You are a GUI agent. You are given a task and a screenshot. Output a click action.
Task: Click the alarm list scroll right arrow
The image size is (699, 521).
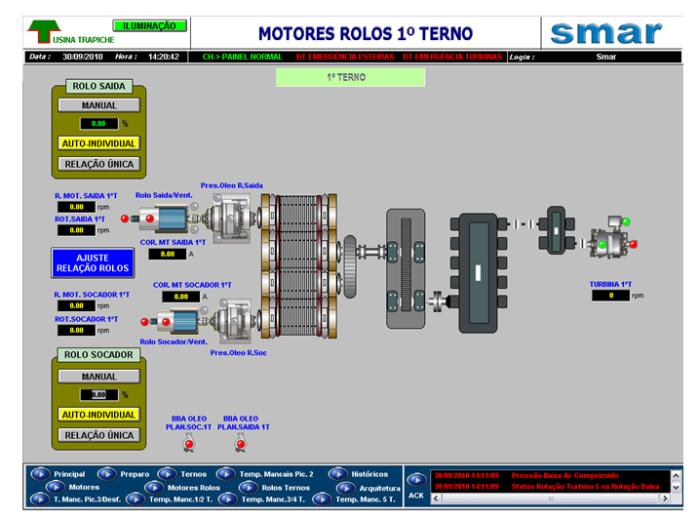click(665, 498)
